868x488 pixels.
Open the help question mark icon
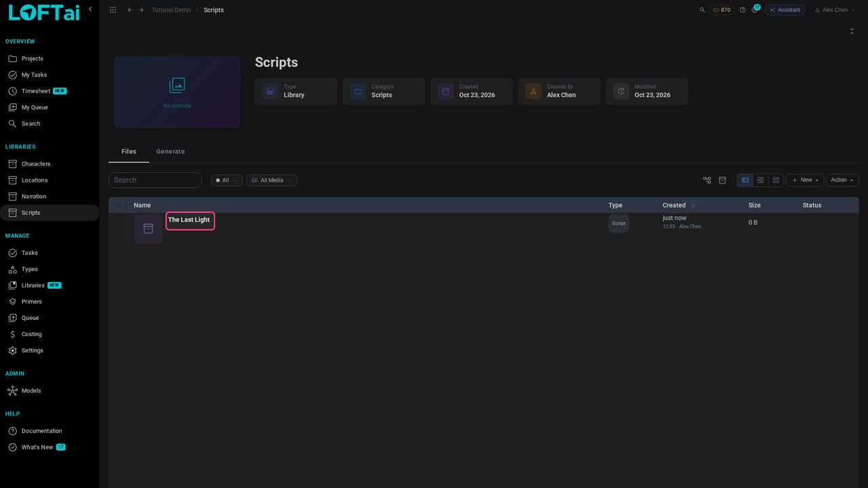[743, 10]
